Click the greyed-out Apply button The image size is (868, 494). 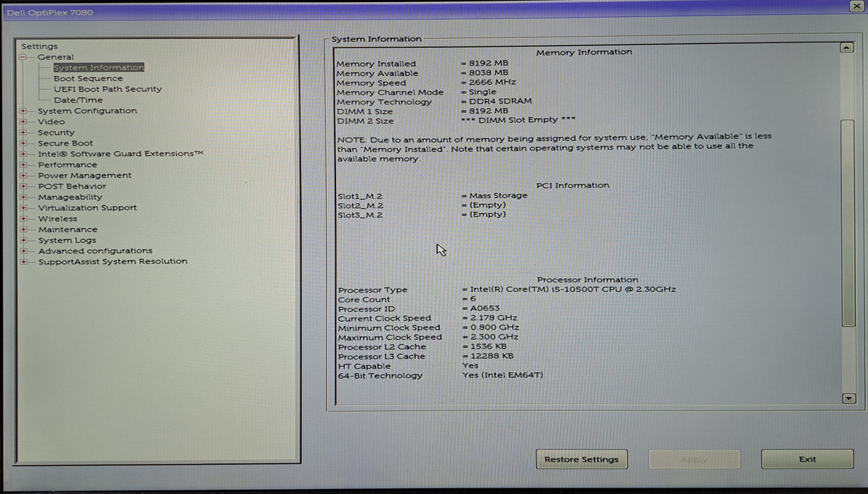[694, 459]
